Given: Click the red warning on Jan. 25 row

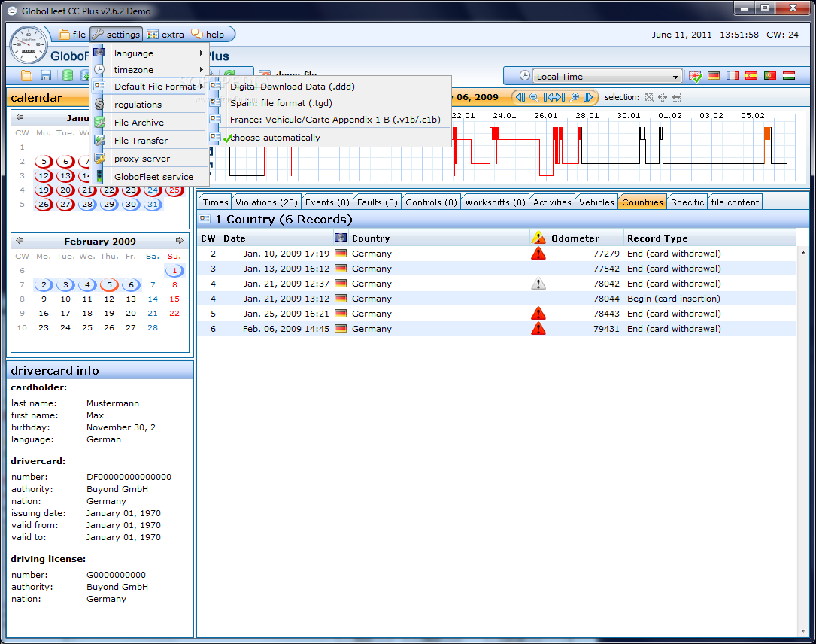Looking at the screenshot, I should [x=538, y=314].
